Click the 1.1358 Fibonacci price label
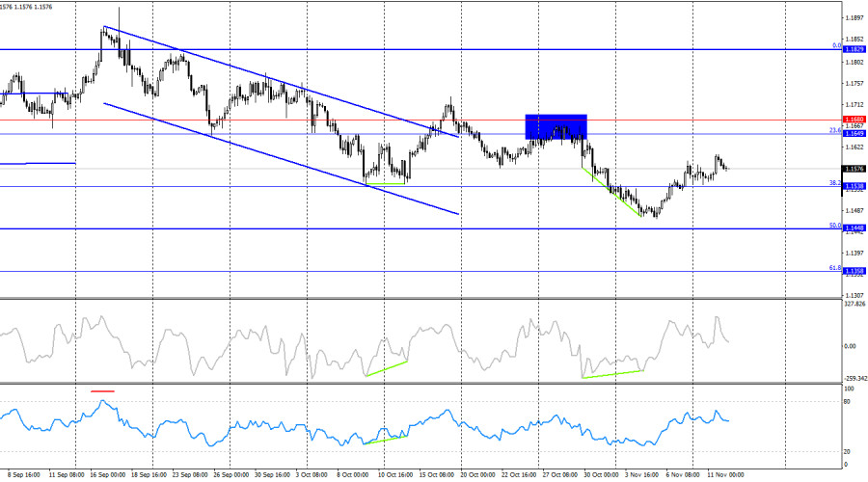Screen dimensions: 868x482 854,272
